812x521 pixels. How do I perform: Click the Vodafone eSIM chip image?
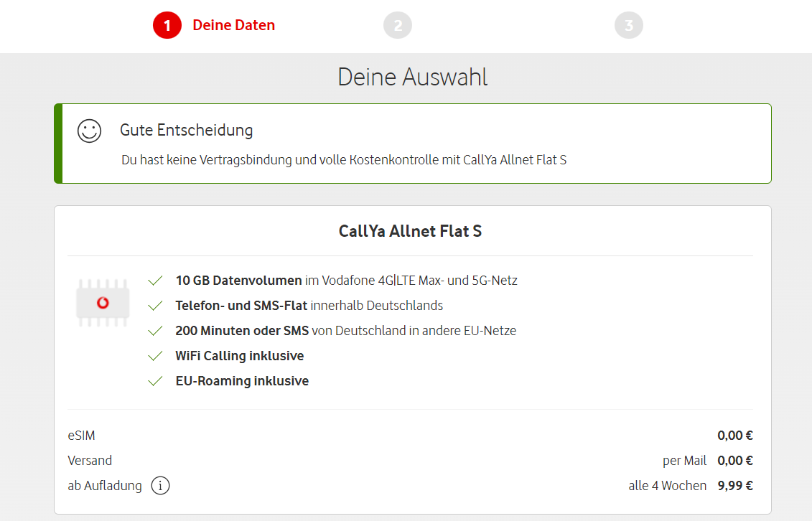103,303
